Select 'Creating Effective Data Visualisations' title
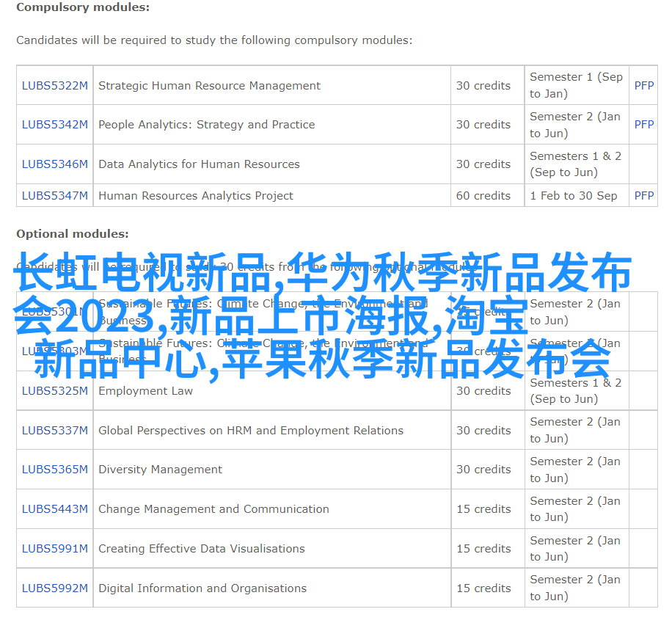The image size is (672, 620). tap(202, 548)
